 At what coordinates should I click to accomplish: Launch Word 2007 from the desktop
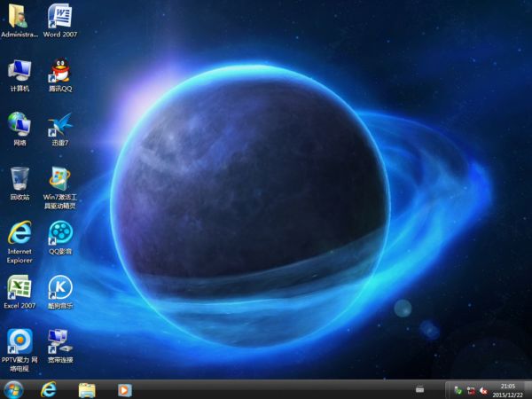click(59, 16)
